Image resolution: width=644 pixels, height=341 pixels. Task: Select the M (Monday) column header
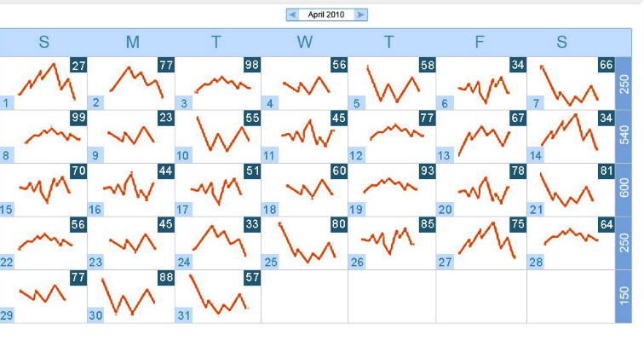click(x=132, y=43)
